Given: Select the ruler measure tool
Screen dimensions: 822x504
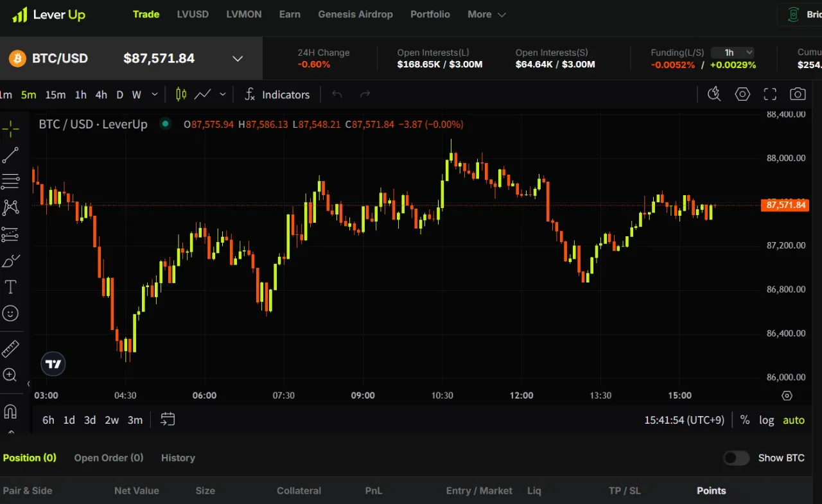Looking at the screenshot, I should point(10,349).
